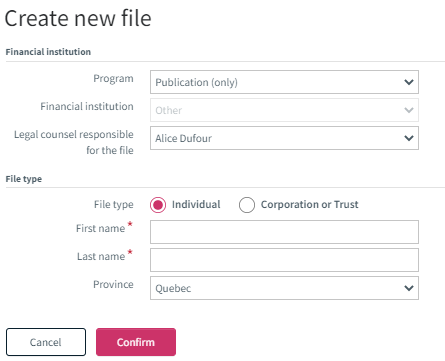Cancel the new file creation
445x361 pixels.
click(46, 342)
